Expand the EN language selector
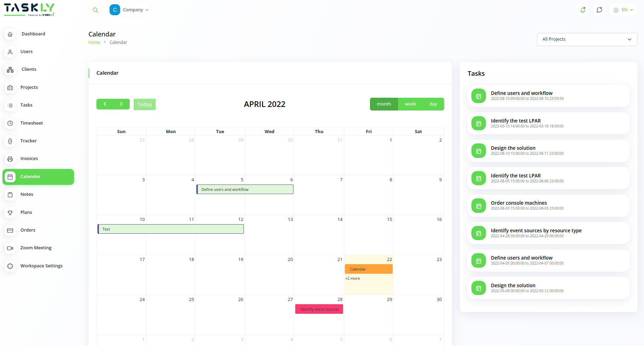644x346 pixels. [x=623, y=10]
